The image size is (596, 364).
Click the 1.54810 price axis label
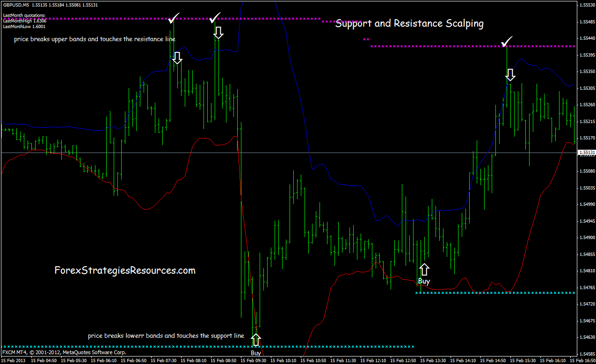(587, 271)
